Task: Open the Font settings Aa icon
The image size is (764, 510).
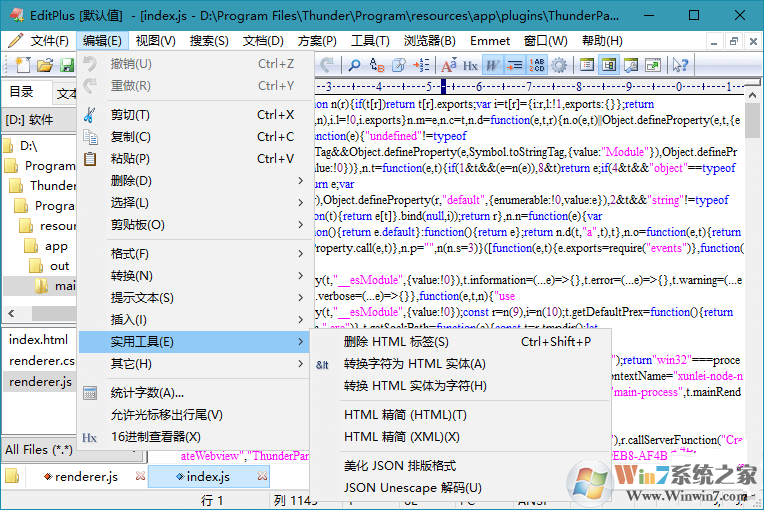Action: (x=449, y=64)
